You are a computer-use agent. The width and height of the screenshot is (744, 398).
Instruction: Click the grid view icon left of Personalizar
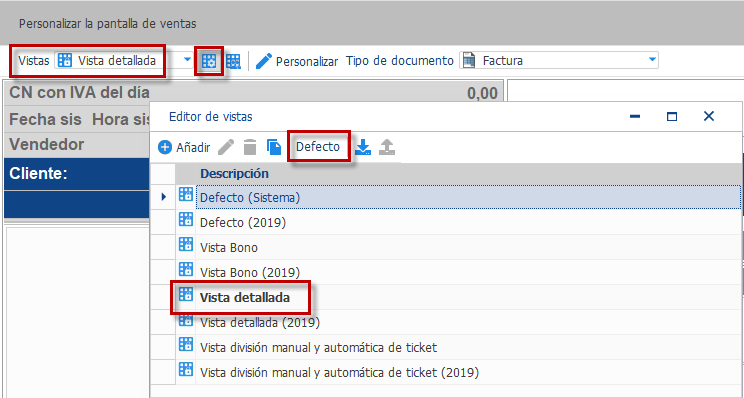[x=233, y=61]
